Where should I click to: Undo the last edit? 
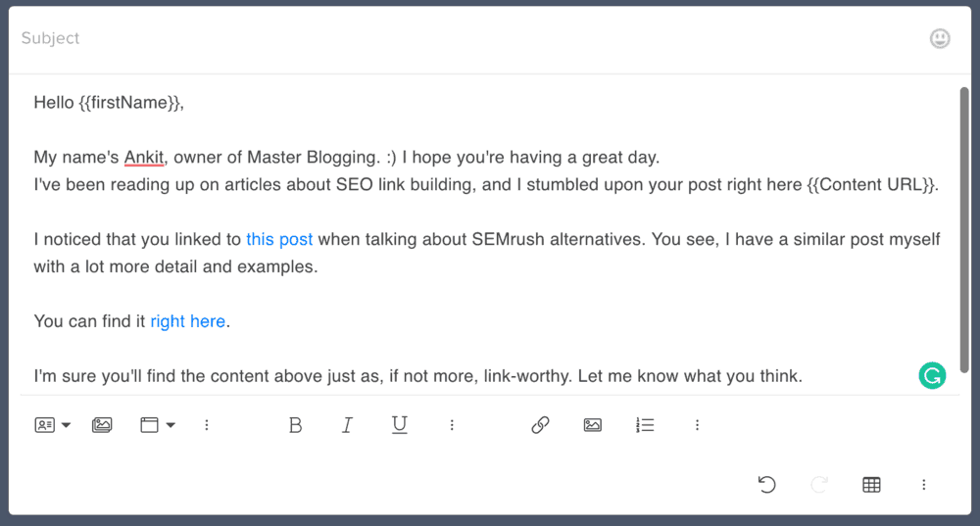pos(767,485)
